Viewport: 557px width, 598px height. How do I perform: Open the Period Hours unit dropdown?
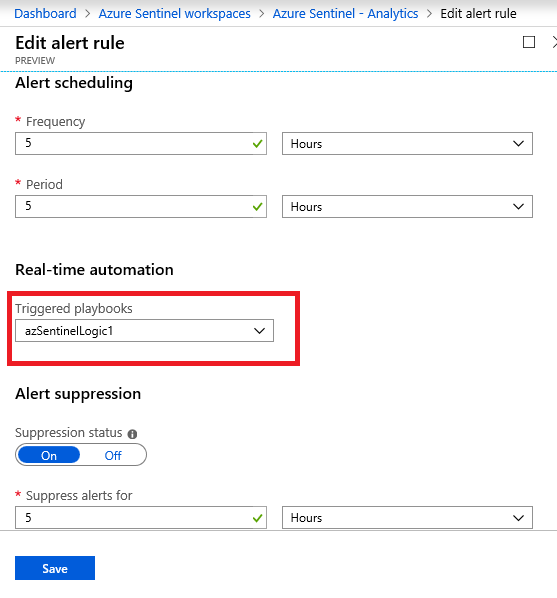tap(407, 207)
